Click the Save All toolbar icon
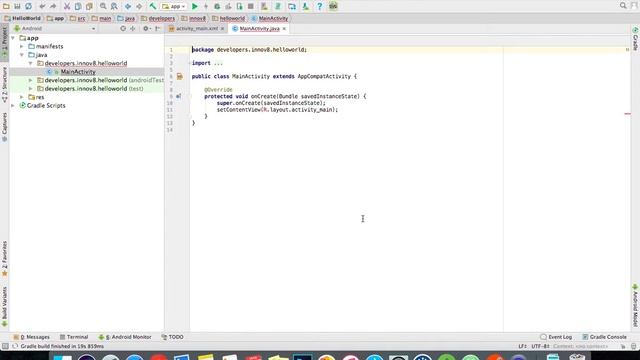The image size is (640, 360). pos(17,6)
